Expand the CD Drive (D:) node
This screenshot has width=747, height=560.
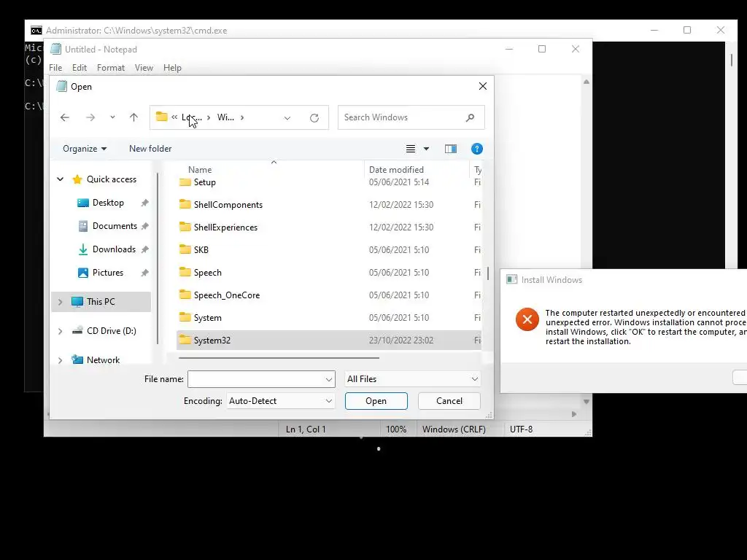tap(60, 331)
